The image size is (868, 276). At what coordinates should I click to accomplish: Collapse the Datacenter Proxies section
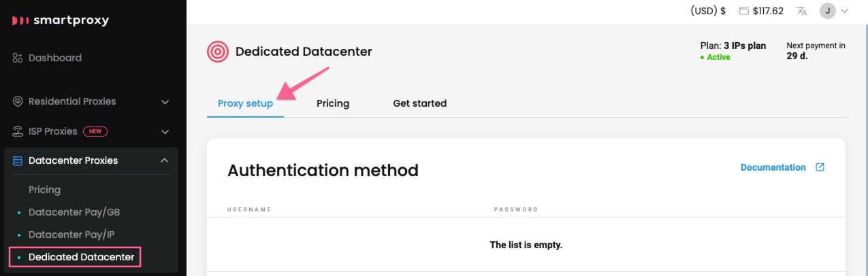point(165,161)
